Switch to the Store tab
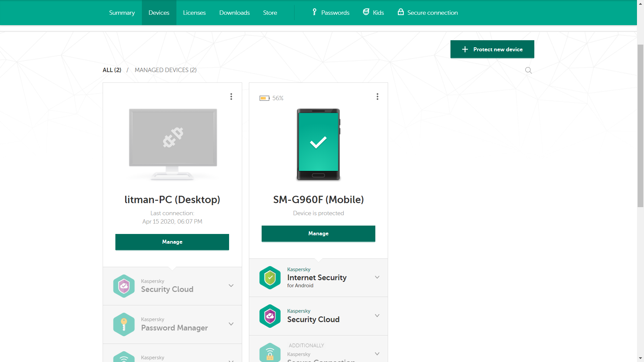The width and height of the screenshot is (644, 362). [x=270, y=12]
